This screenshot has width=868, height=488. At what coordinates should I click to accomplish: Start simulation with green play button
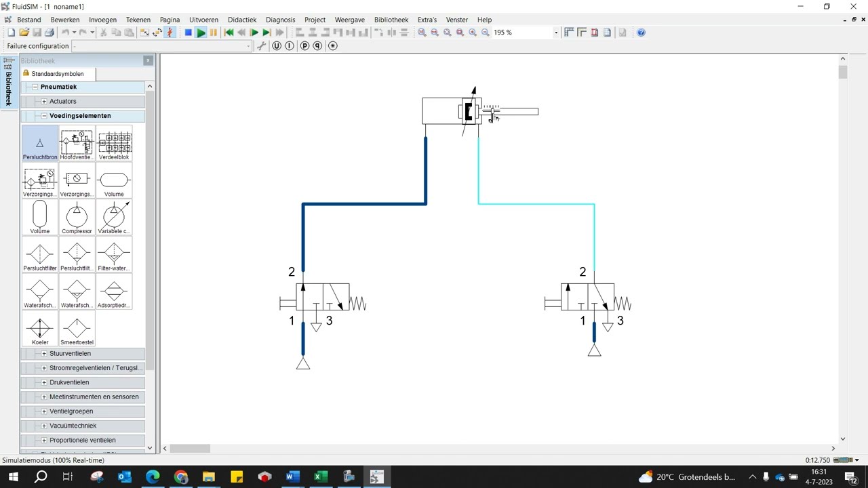coord(201,33)
